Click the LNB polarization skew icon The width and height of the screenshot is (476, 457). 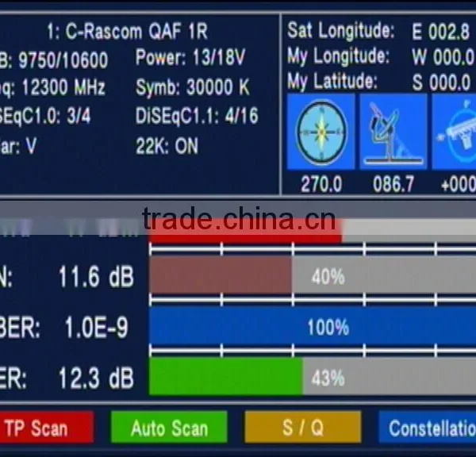click(x=454, y=132)
